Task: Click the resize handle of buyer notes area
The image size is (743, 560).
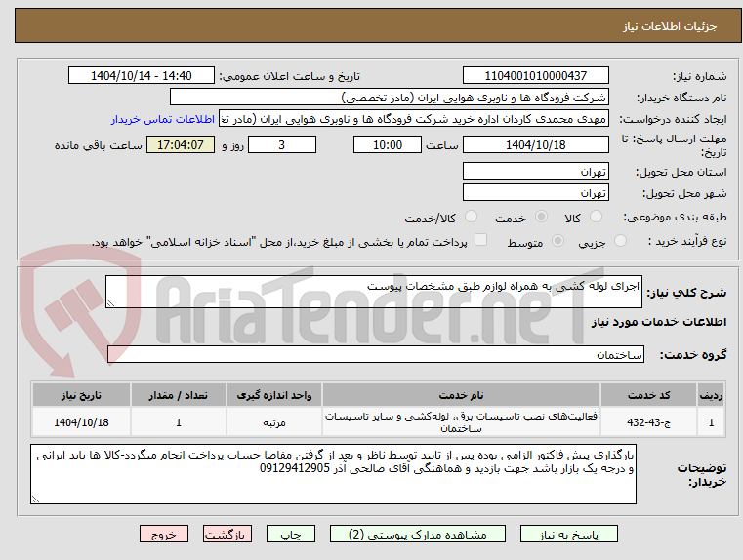Action: (x=35, y=499)
